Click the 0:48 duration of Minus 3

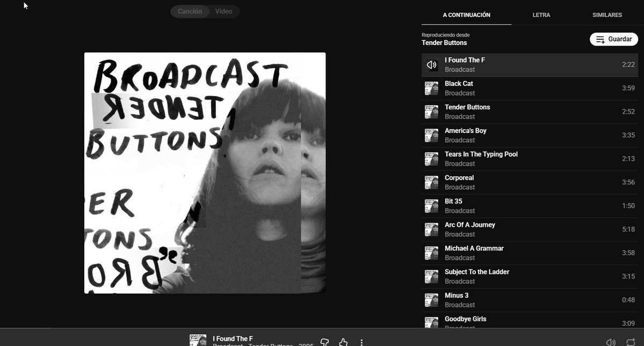[x=628, y=300]
